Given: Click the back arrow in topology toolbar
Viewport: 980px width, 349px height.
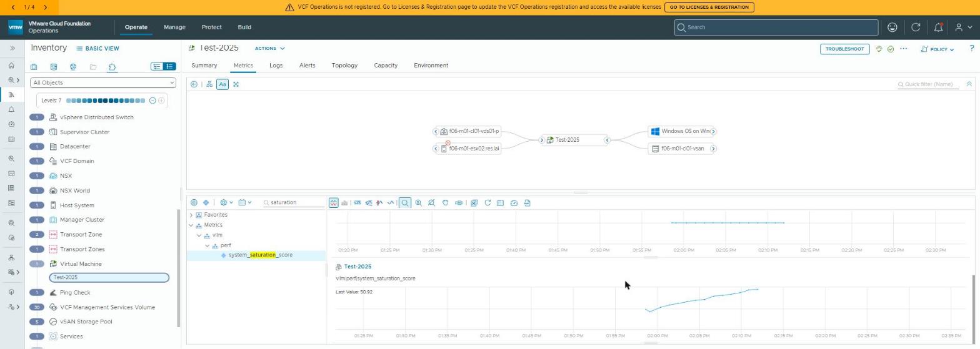Looking at the screenshot, I should (x=194, y=84).
